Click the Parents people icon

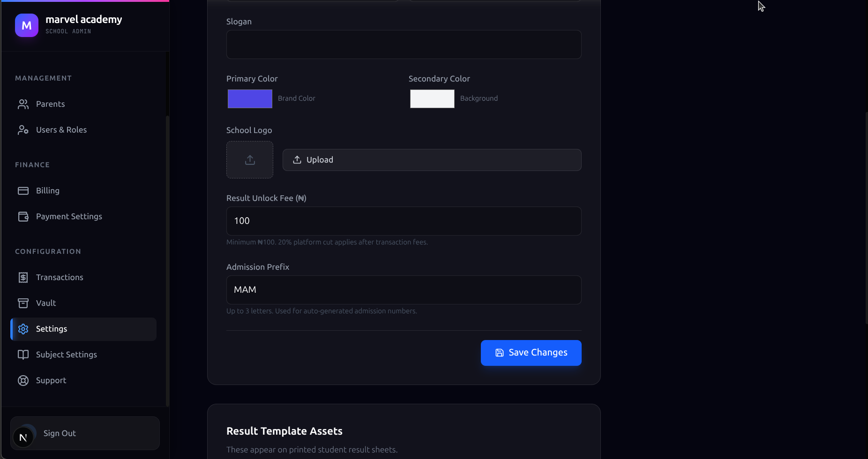tap(23, 104)
